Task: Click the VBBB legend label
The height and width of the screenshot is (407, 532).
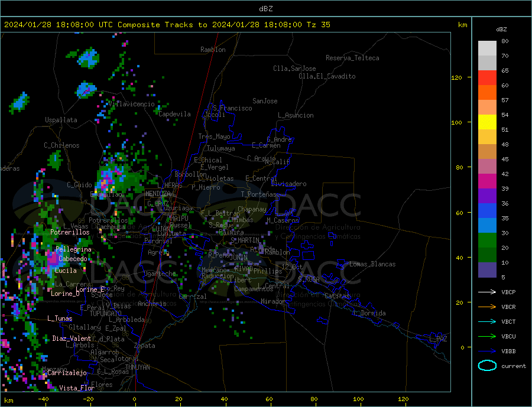Action: (x=508, y=351)
